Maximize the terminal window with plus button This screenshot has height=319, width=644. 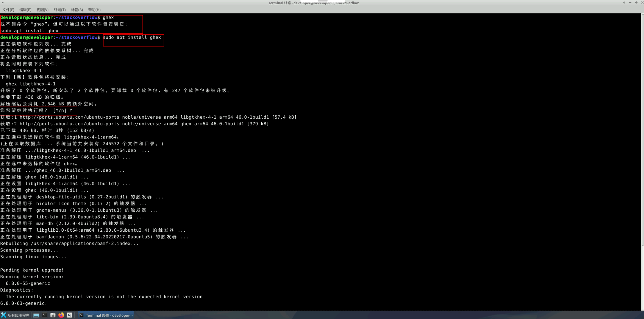pyautogui.click(x=636, y=3)
